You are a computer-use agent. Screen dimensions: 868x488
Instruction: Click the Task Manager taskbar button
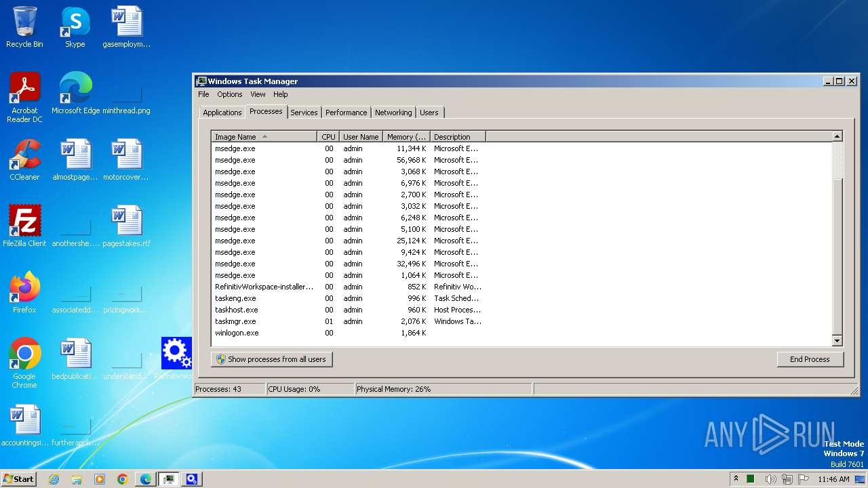tap(169, 479)
